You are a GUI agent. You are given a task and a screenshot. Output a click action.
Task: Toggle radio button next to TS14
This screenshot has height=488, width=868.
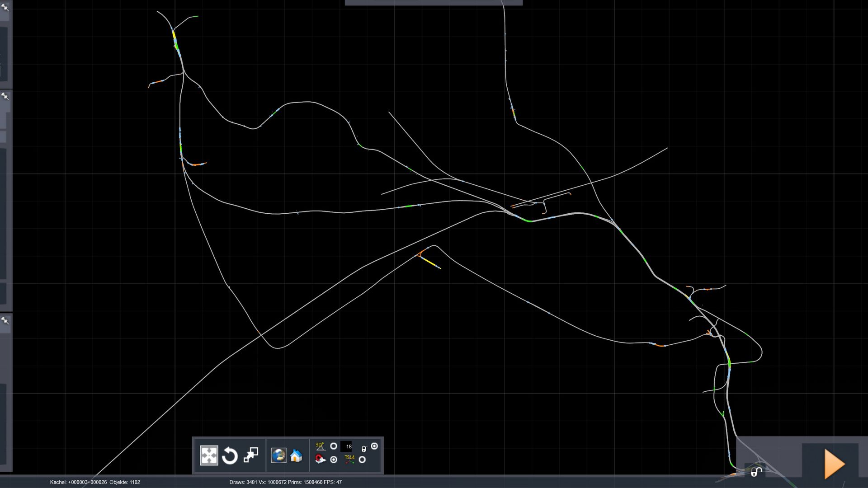(362, 460)
